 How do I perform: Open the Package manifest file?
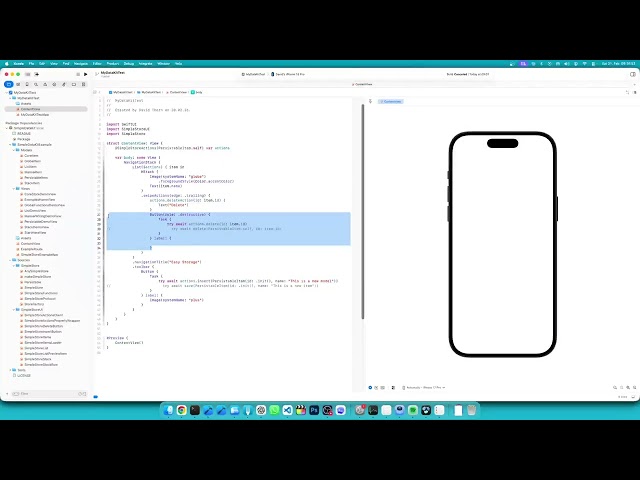[x=24, y=139]
